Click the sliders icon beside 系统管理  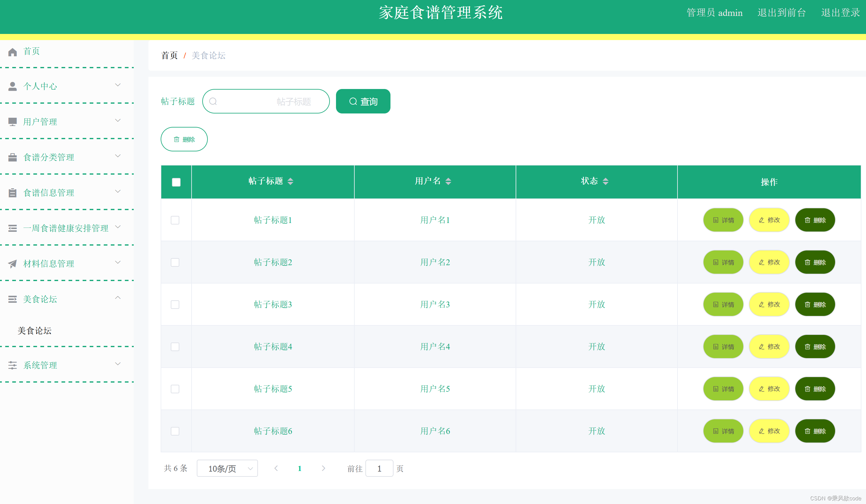pos(13,365)
